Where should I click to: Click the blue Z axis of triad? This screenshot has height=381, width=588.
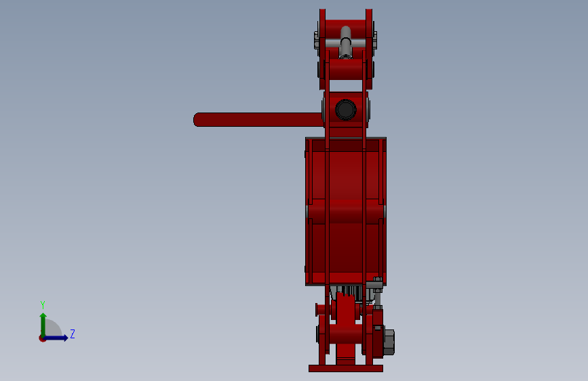pyautogui.click(x=56, y=338)
